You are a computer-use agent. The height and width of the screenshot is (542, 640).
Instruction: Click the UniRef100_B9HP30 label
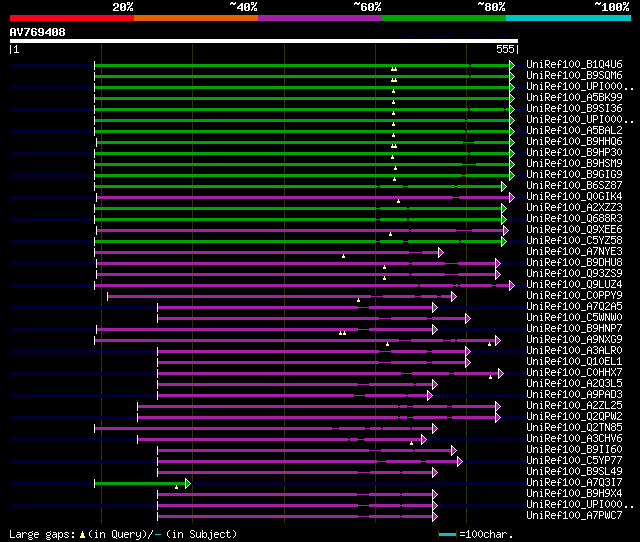click(574, 153)
